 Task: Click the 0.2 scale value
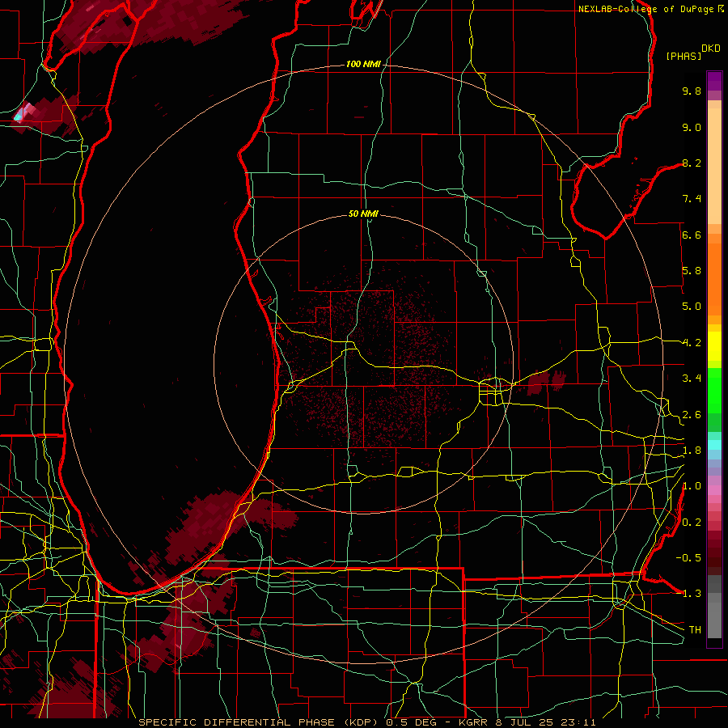(692, 523)
